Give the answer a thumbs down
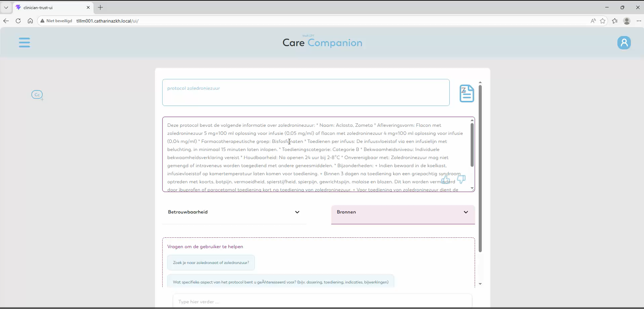The image size is (644, 309). (x=461, y=179)
